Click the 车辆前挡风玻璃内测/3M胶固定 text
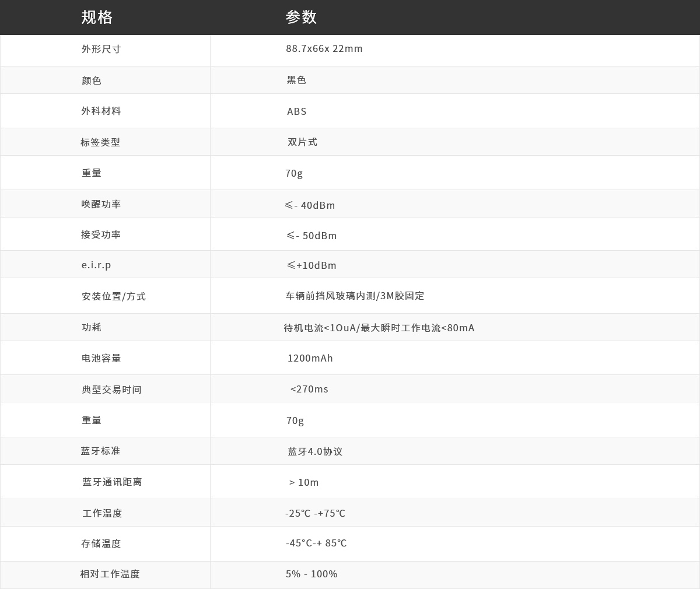700x589 pixels. pos(355,296)
